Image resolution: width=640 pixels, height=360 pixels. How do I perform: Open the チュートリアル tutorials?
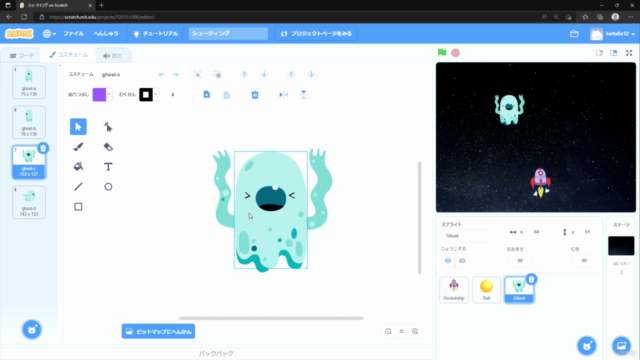pyautogui.click(x=156, y=33)
